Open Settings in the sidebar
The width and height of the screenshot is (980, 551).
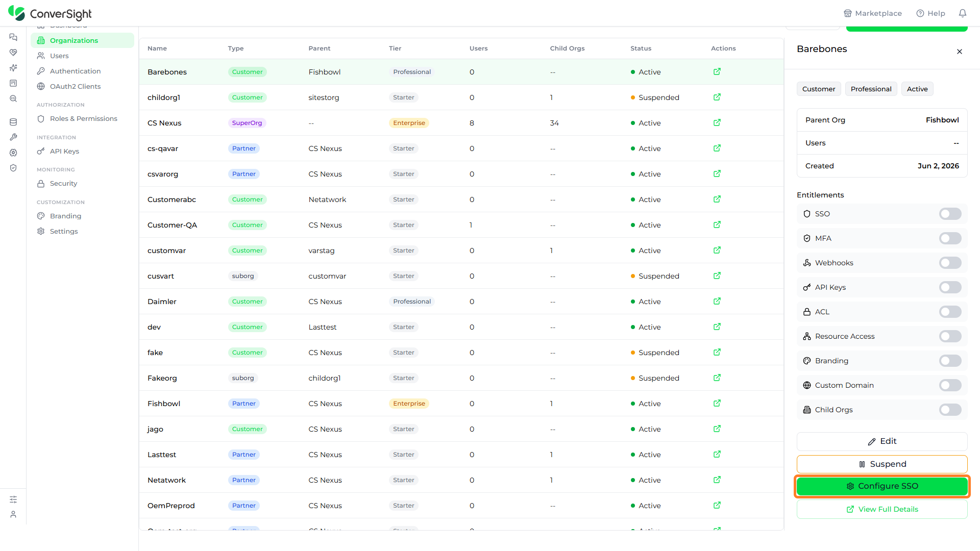tap(82, 231)
